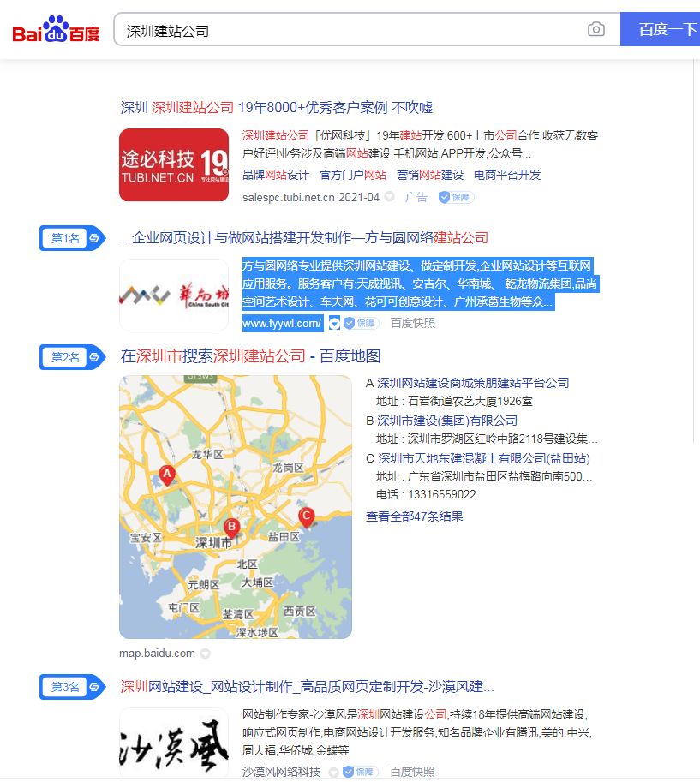Click address text 石岩街道农艺大厦1926室

click(470, 402)
